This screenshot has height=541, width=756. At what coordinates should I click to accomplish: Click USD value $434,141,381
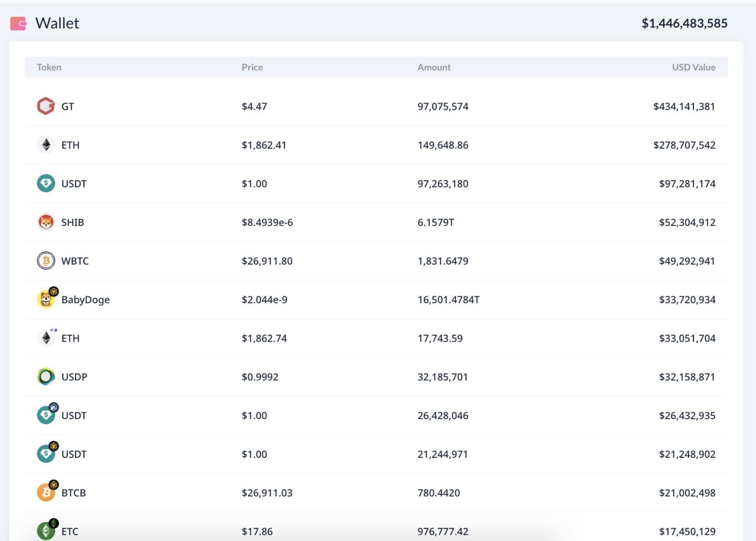684,106
